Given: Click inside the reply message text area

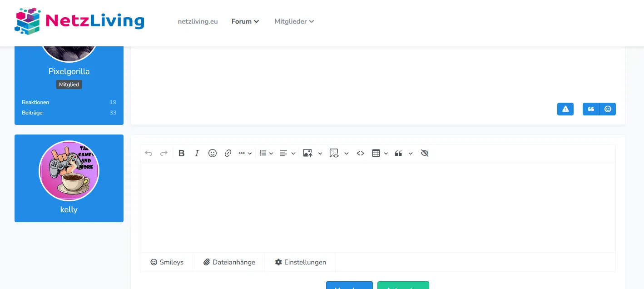Looking at the screenshot, I should (377, 207).
